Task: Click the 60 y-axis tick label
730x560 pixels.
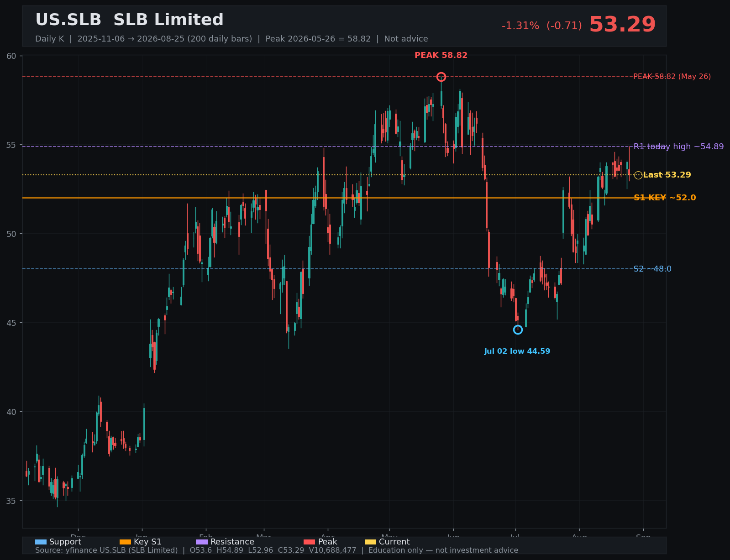Action: [x=11, y=56]
